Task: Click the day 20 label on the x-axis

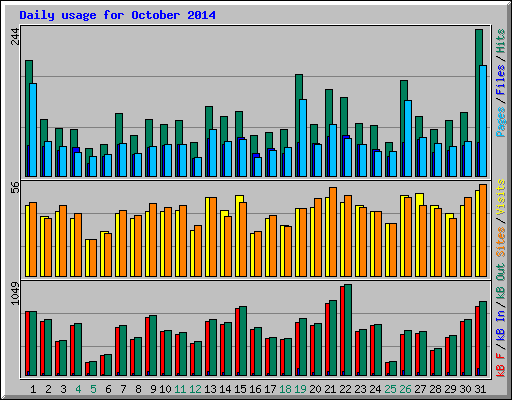Action: 315,389
